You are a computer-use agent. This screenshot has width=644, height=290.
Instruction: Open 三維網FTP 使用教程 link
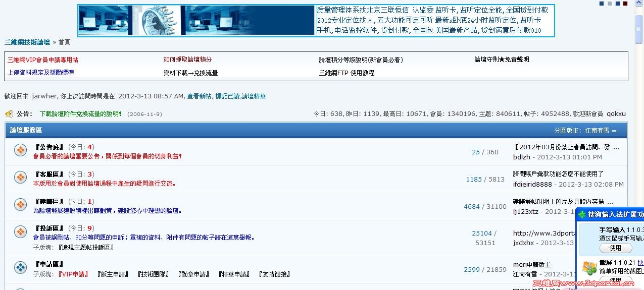coord(346,73)
